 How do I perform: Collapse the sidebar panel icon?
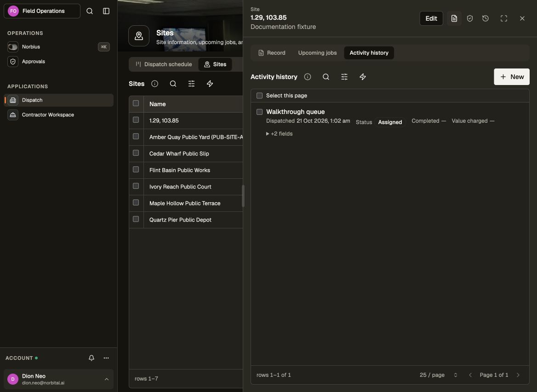106,11
